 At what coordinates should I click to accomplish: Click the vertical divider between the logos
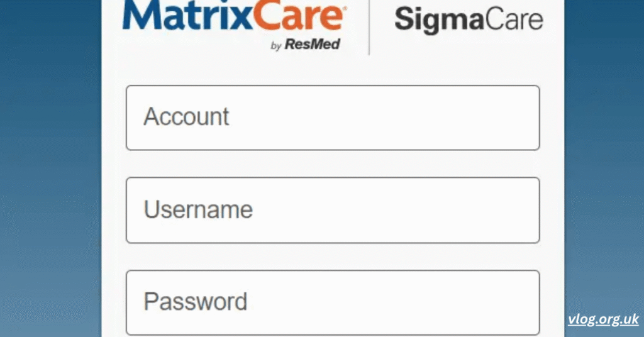[x=369, y=27]
